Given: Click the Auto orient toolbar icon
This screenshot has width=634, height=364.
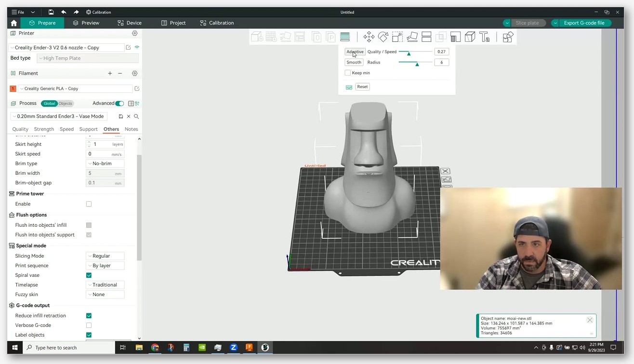Looking at the screenshot, I should coord(285,37).
